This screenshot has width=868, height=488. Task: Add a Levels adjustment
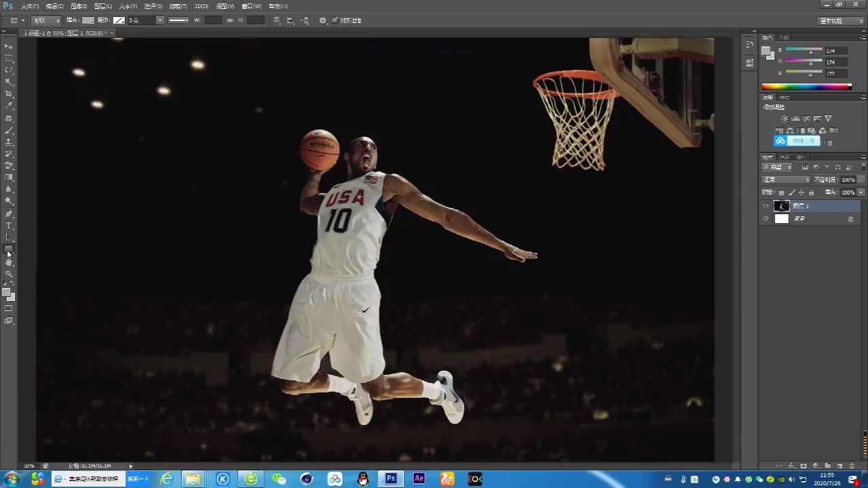[795, 119]
